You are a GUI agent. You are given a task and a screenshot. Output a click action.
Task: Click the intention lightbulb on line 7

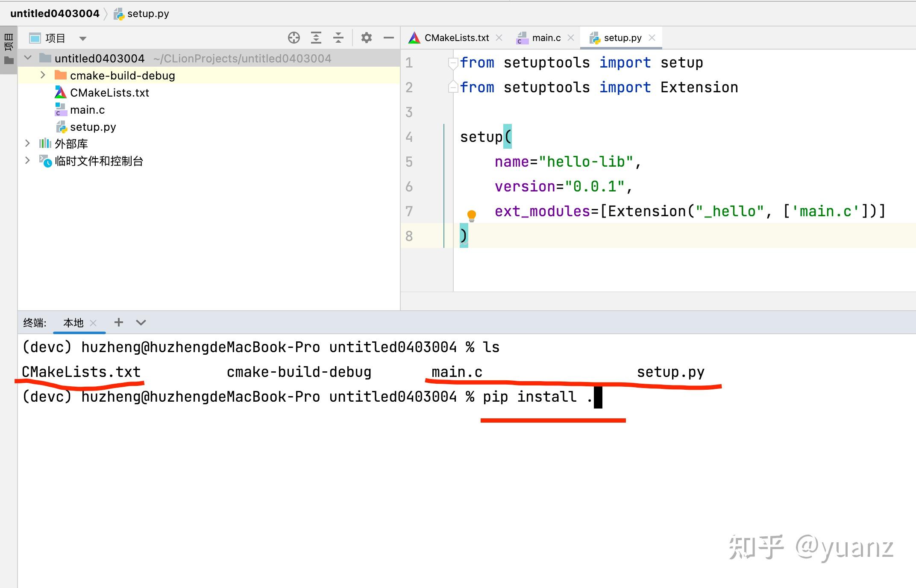coord(471,215)
